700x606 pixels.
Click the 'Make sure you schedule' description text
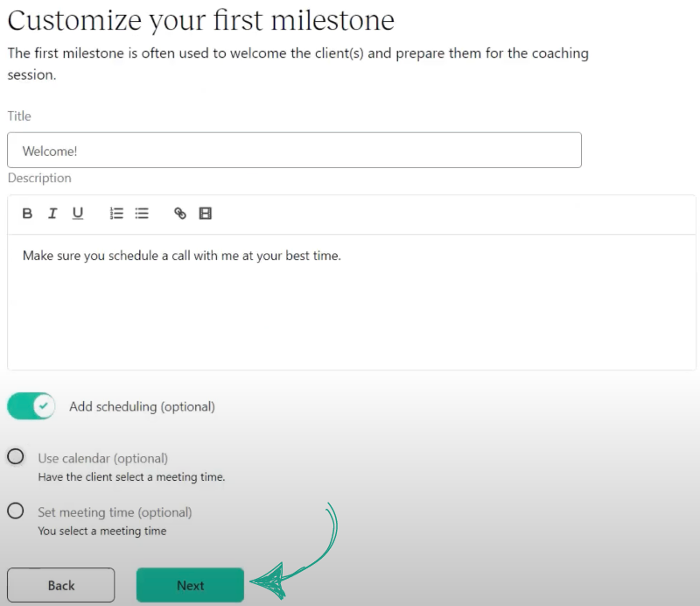[x=181, y=256]
